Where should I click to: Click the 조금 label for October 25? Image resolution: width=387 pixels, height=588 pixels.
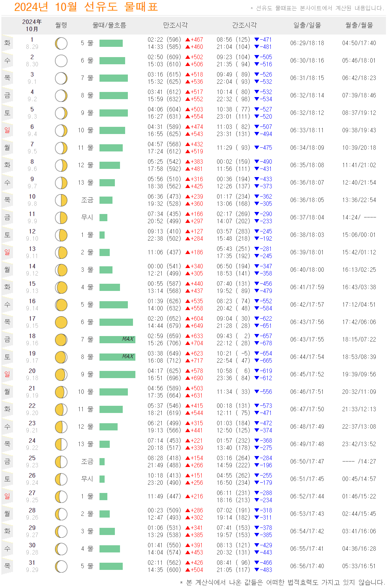pos(87,462)
